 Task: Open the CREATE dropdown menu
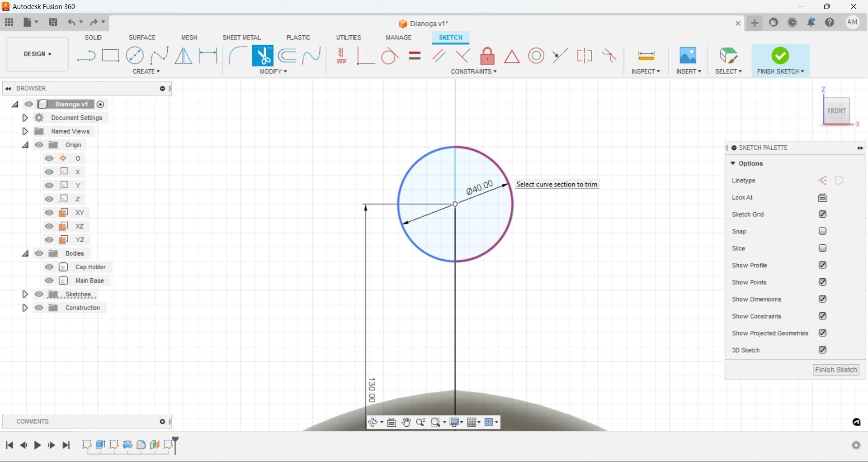click(146, 71)
